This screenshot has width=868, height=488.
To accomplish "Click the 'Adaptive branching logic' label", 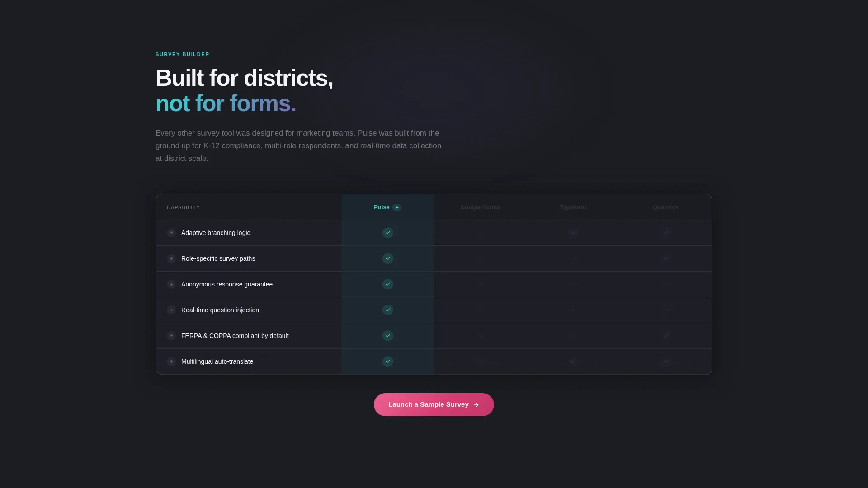I will pyautogui.click(x=216, y=233).
